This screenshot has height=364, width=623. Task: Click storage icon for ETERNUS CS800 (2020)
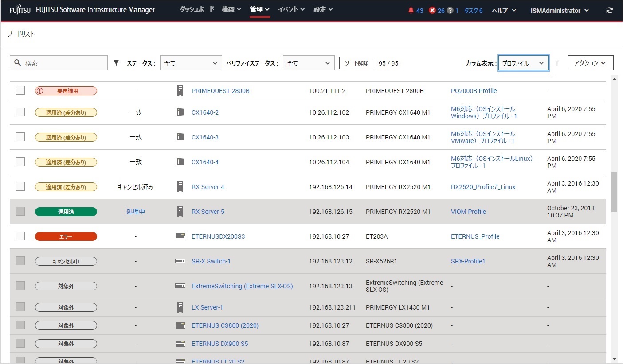(x=180, y=325)
